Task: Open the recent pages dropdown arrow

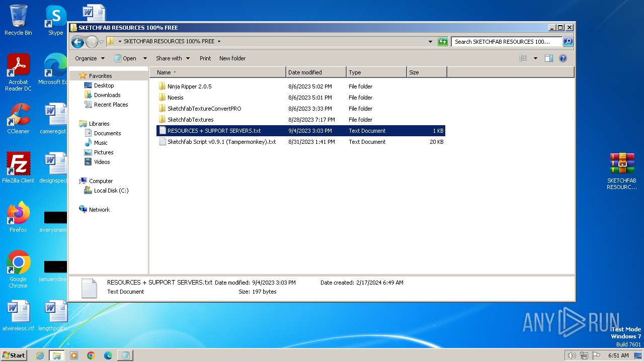Action: pos(102,42)
